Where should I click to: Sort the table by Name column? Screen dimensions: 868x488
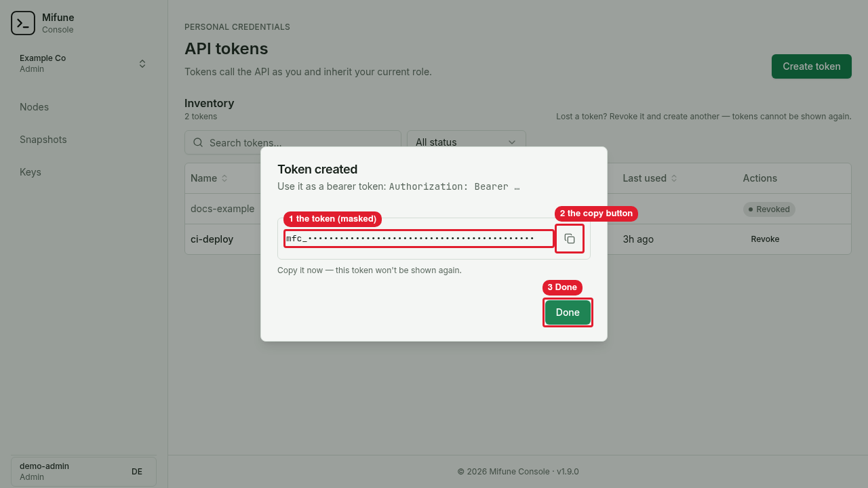point(209,178)
